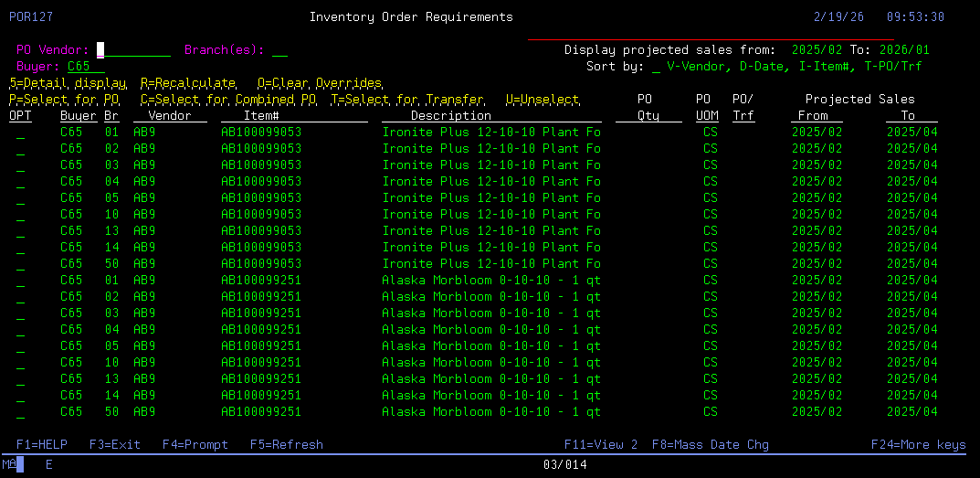Click the Sort by input field
This screenshot has width=980, height=478.
[x=657, y=67]
